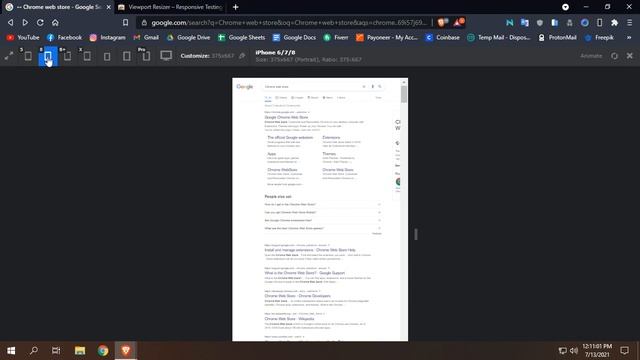This screenshot has height=360, width=640.
Task: Open the teal N extension
Action: click(509, 23)
